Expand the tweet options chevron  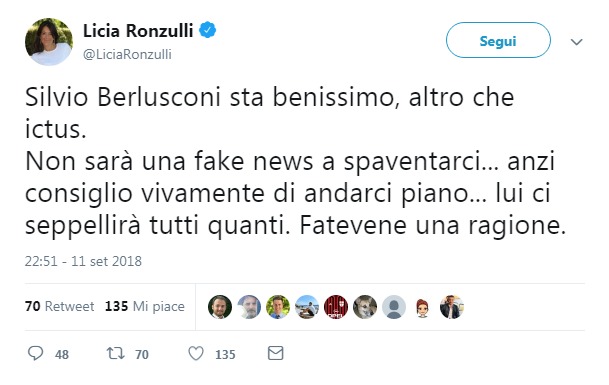tap(577, 42)
